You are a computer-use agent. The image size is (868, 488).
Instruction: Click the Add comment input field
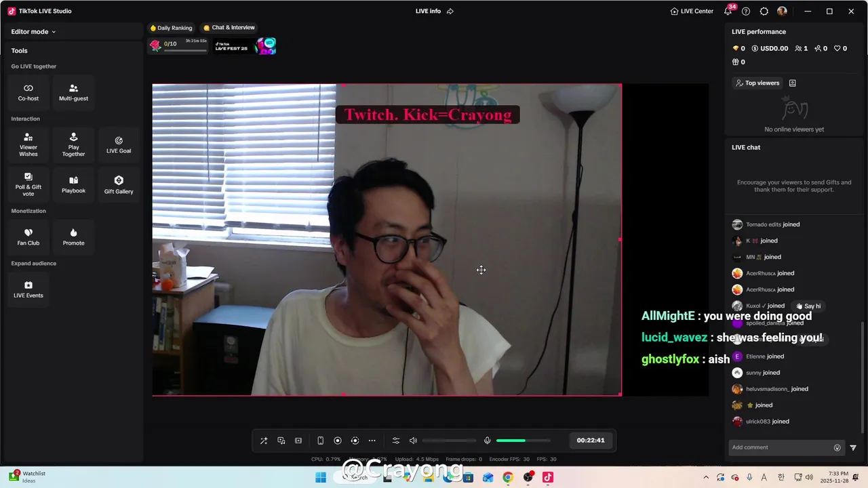point(781,447)
